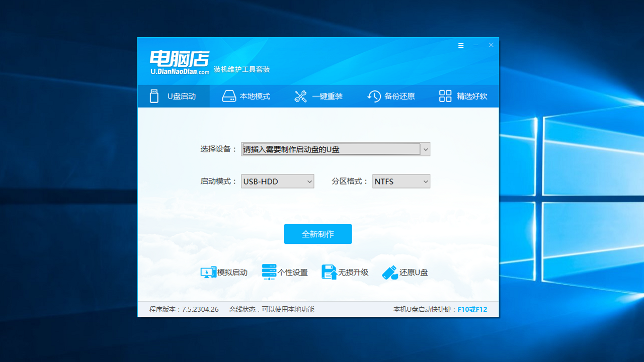This screenshot has width=644, height=362.
Task: Switch to the 本地模式 tab
Action: [x=247, y=96]
